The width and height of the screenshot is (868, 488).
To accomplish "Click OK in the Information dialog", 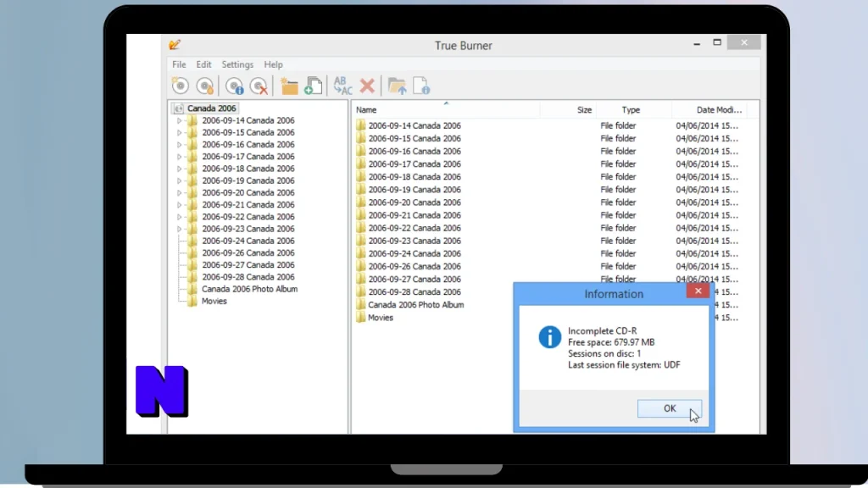I will [670, 408].
